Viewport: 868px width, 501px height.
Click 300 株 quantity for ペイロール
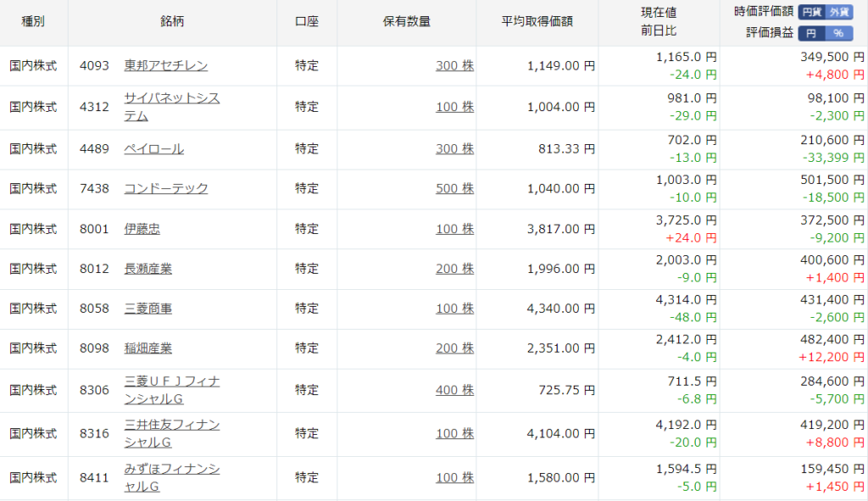coord(455,149)
